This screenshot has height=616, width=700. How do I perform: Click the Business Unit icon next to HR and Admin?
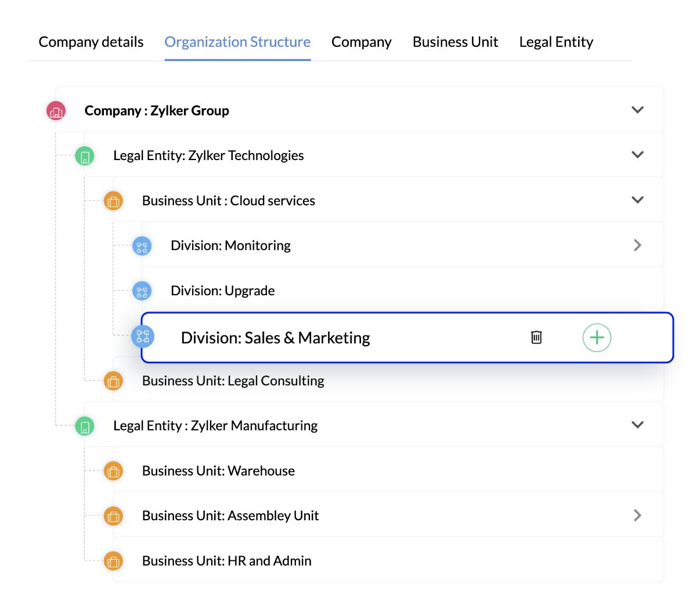(x=114, y=560)
